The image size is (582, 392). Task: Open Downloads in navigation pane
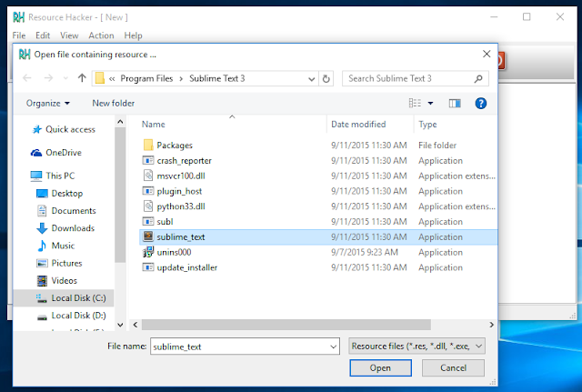pos(65,228)
